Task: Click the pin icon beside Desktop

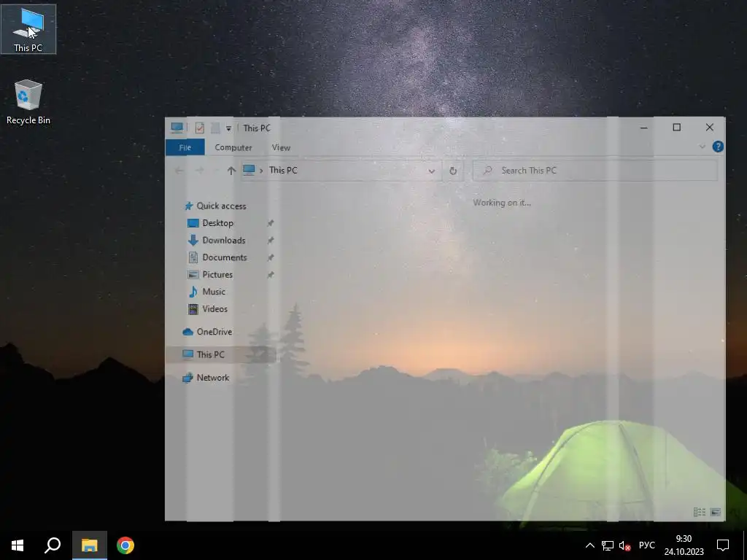Action: click(270, 223)
